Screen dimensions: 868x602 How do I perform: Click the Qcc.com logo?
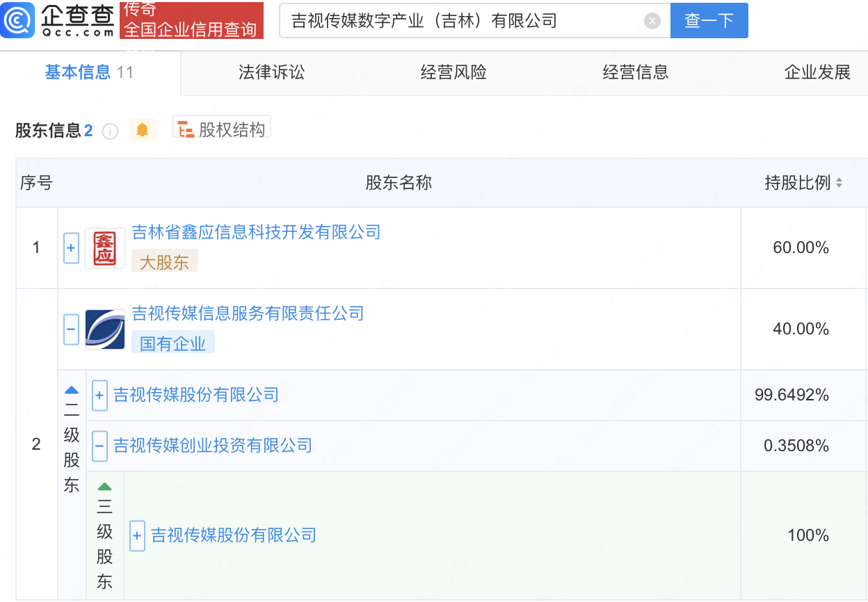(58, 20)
